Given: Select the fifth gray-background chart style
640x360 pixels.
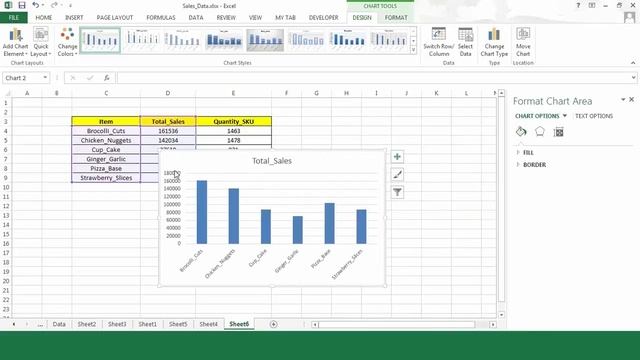Looking at the screenshot, I should [x=265, y=40].
